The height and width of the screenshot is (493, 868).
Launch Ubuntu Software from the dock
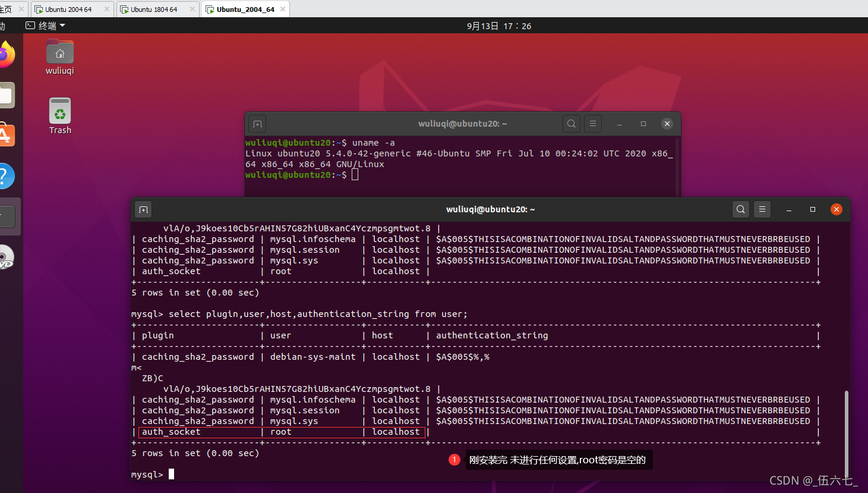click(6, 136)
